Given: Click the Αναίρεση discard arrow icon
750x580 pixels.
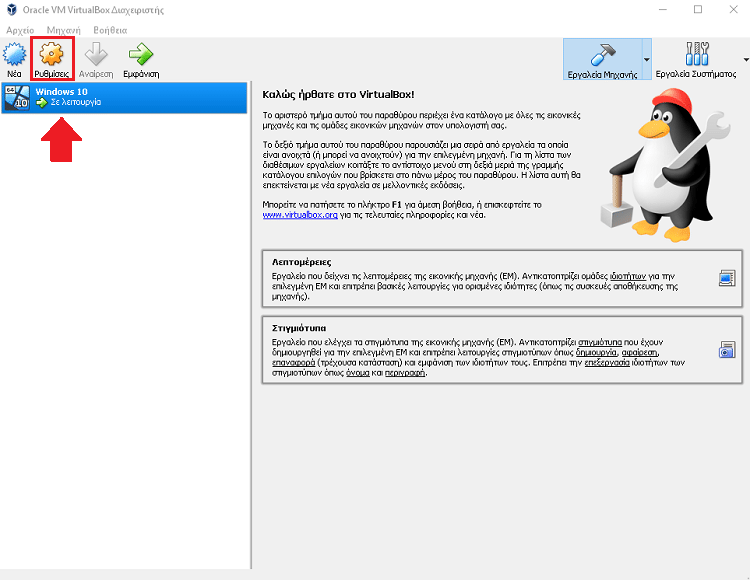Looking at the screenshot, I should [x=96, y=54].
